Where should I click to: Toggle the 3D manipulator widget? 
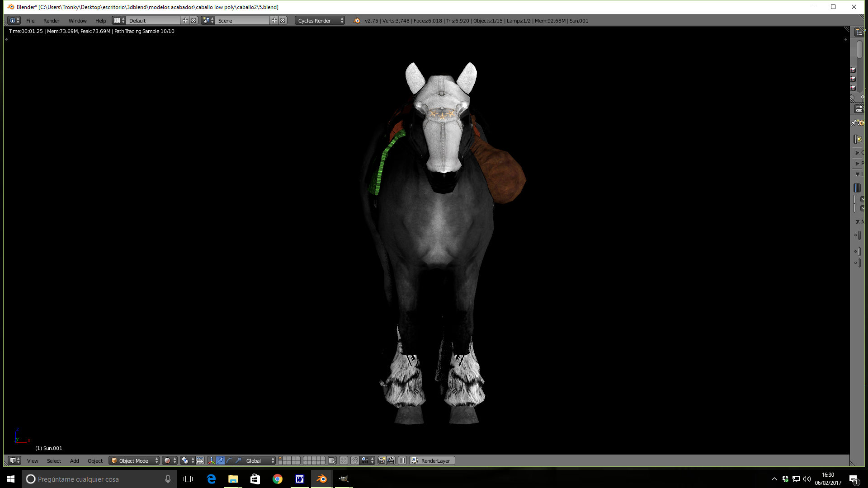tap(211, 460)
